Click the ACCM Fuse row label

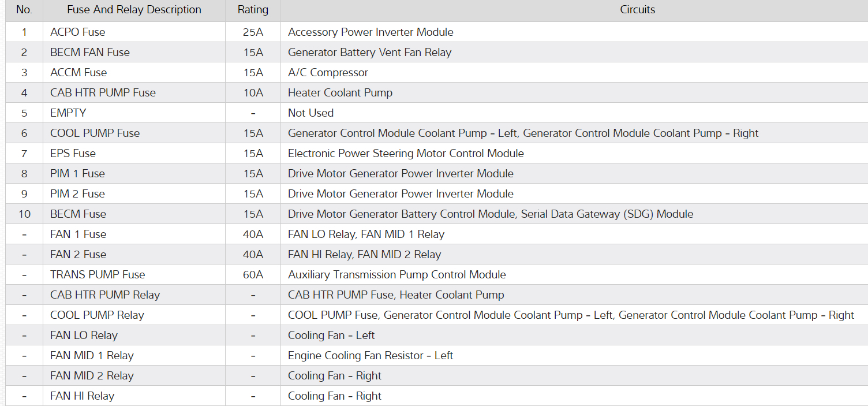coord(78,72)
